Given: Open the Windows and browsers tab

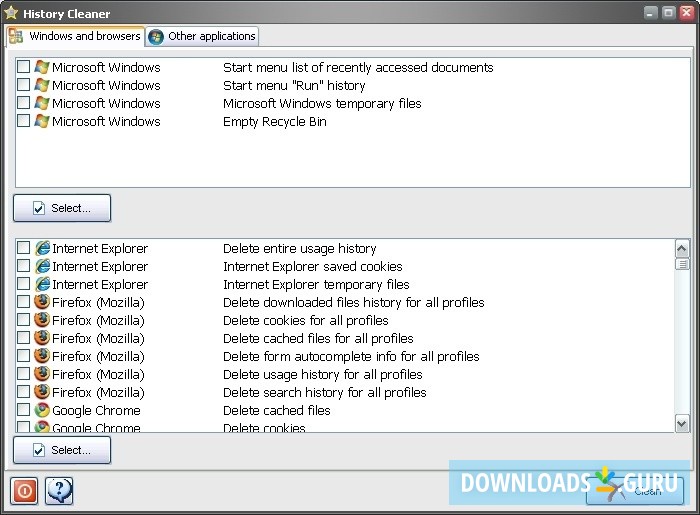Looking at the screenshot, I should 75,36.
